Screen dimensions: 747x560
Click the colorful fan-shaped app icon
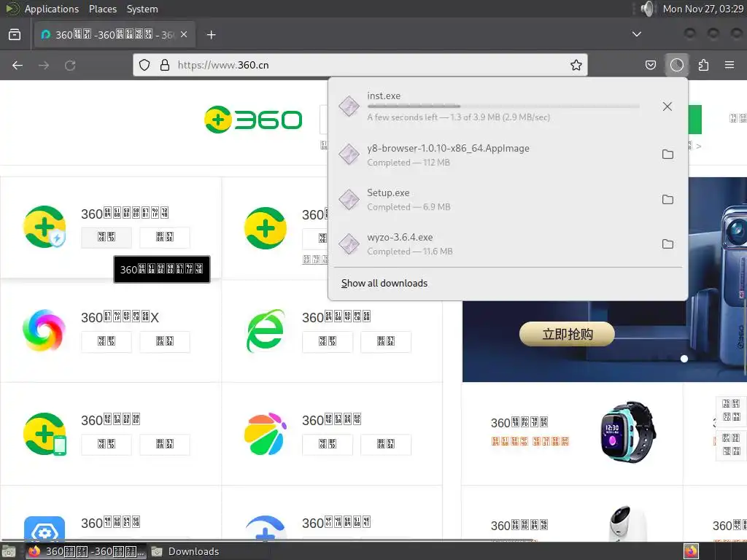tap(266, 434)
